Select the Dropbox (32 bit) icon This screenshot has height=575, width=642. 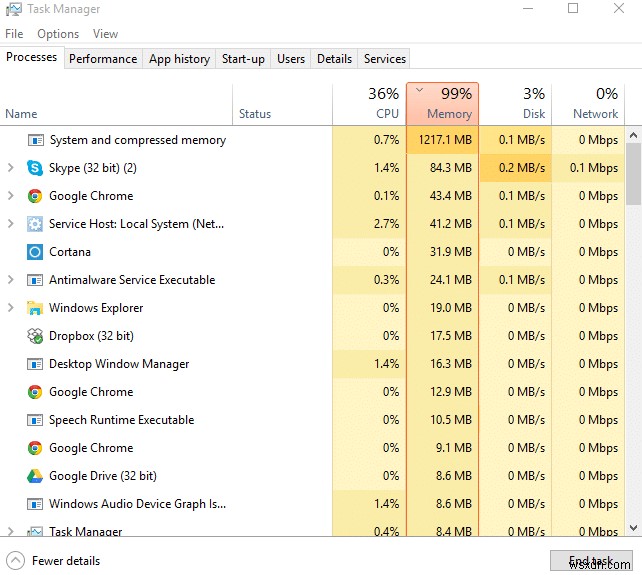tap(35, 336)
